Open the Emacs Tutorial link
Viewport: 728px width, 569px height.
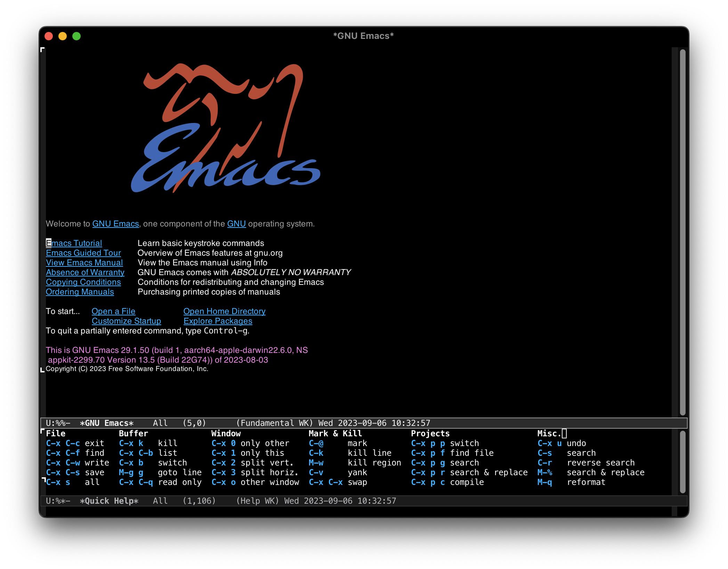tap(74, 243)
